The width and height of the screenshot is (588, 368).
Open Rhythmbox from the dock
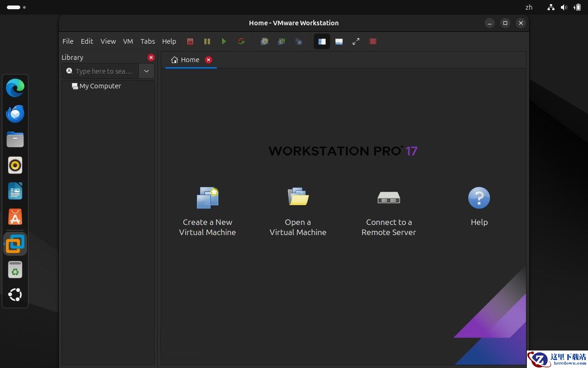(15, 165)
